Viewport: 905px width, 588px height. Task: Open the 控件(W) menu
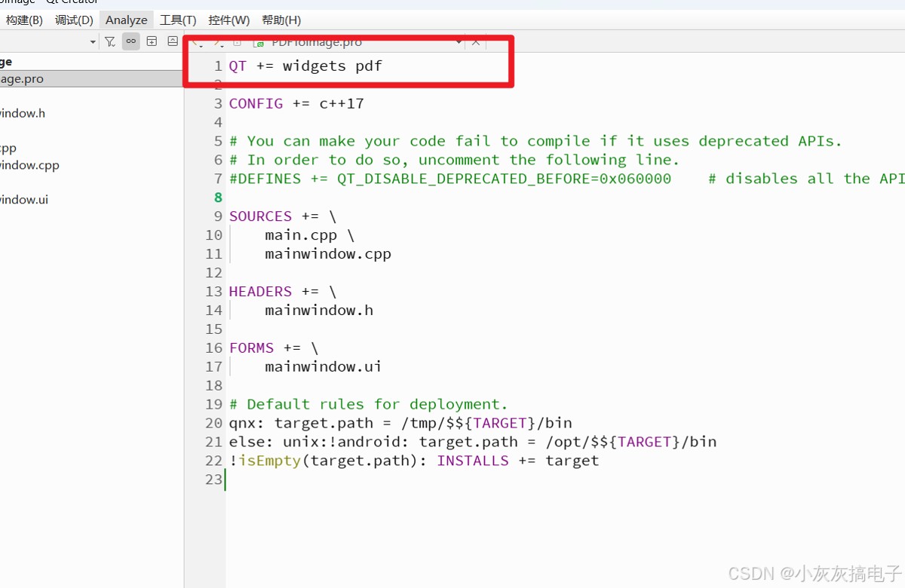[229, 20]
